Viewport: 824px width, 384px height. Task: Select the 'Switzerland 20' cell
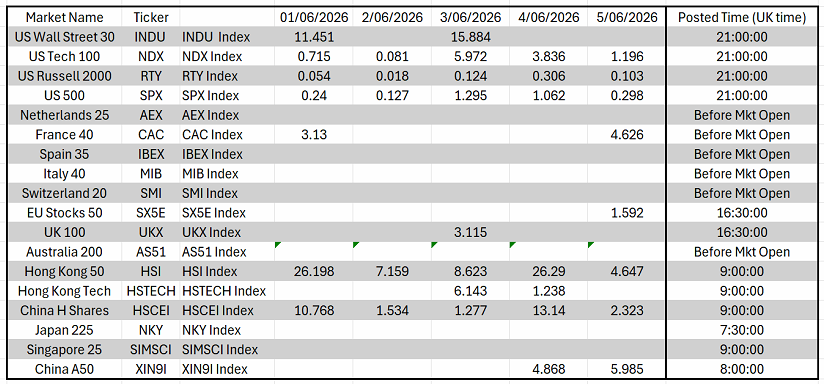click(65, 193)
